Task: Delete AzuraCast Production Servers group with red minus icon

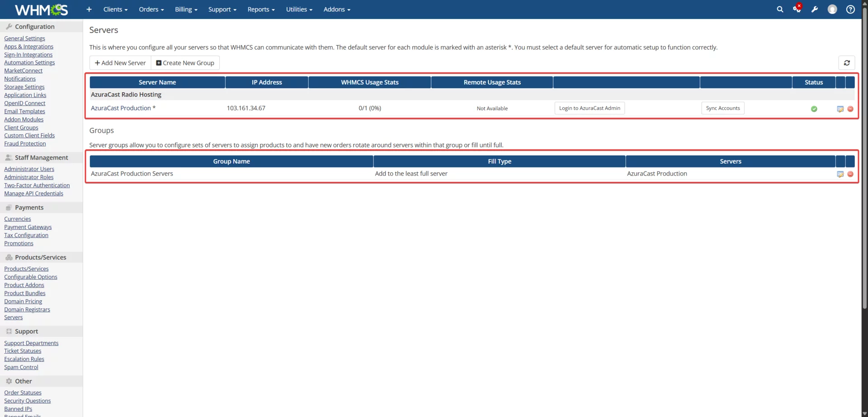Action: pyautogui.click(x=851, y=174)
